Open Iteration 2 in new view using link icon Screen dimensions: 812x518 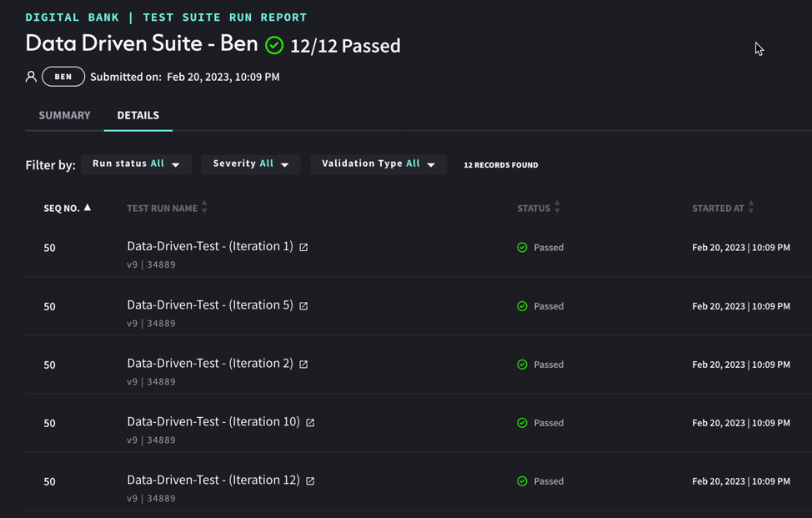(303, 364)
